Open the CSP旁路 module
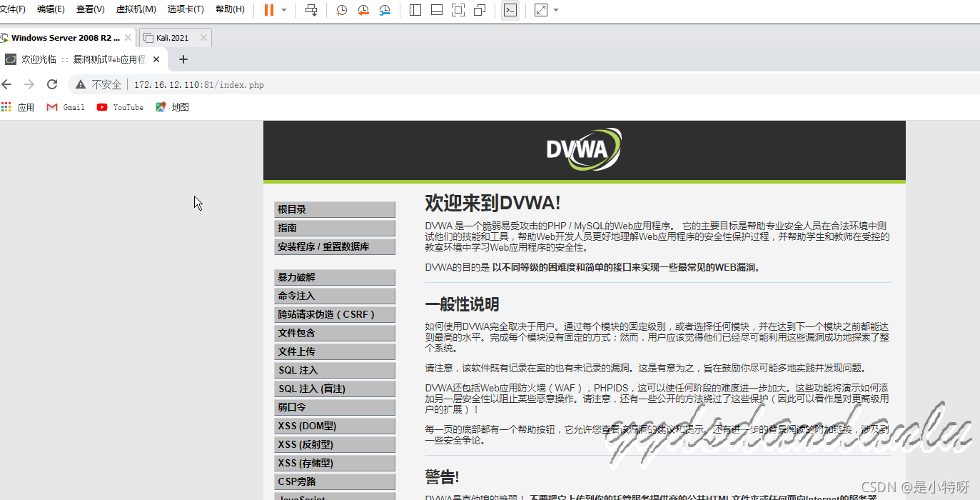980x500 pixels. 335,481
